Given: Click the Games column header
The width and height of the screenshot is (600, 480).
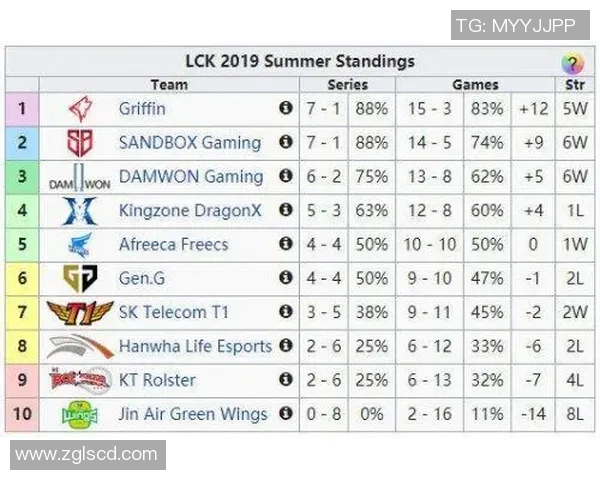Looking at the screenshot, I should point(475,85).
